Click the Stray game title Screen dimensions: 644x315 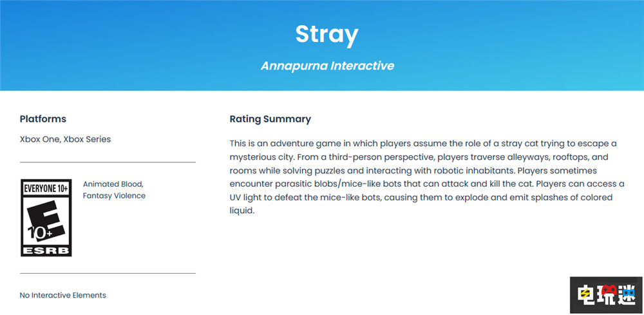pos(326,34)
